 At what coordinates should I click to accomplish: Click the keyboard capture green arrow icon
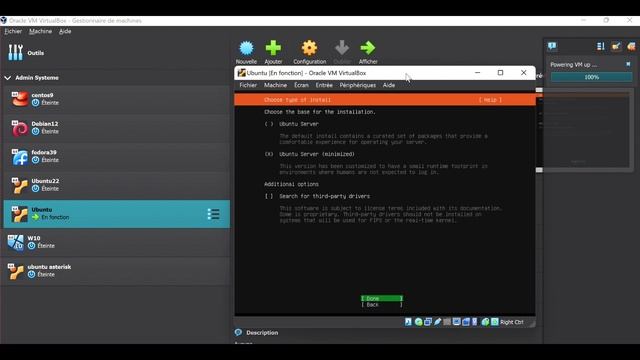coord(495,322)
